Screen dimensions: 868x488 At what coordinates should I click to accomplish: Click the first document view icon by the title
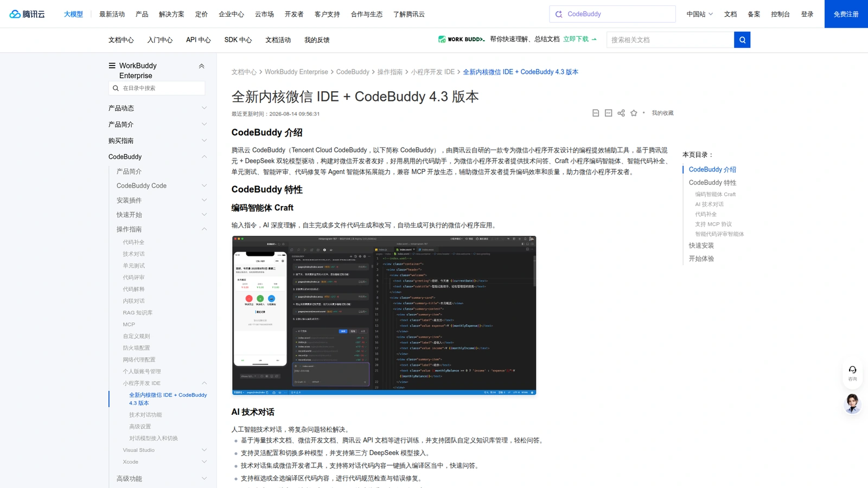[596, 113]
